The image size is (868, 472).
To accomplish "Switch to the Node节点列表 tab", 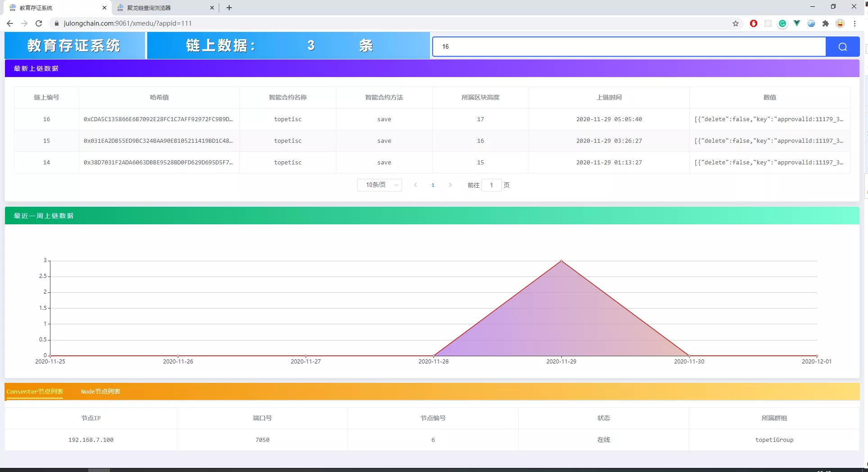I will (100, 391).
